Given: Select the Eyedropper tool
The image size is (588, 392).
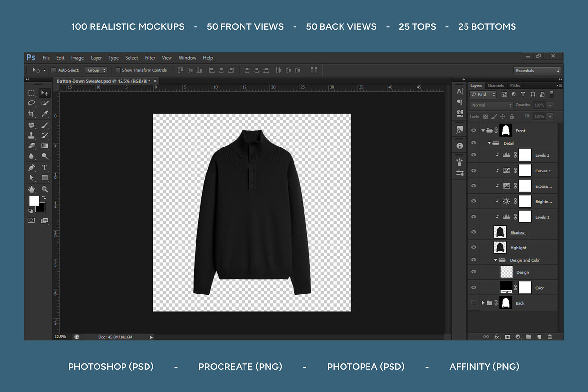Looking at the screenshot, I should [x=45, y=114].
